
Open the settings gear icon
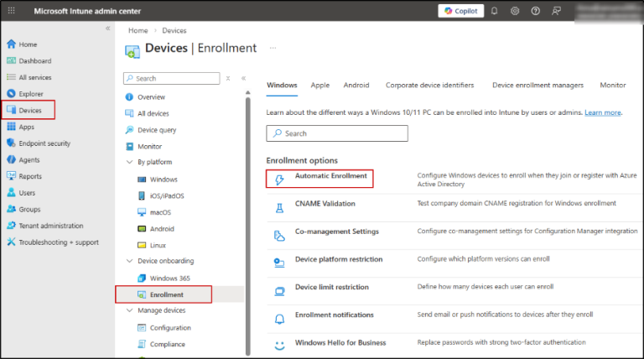[515, 11]
